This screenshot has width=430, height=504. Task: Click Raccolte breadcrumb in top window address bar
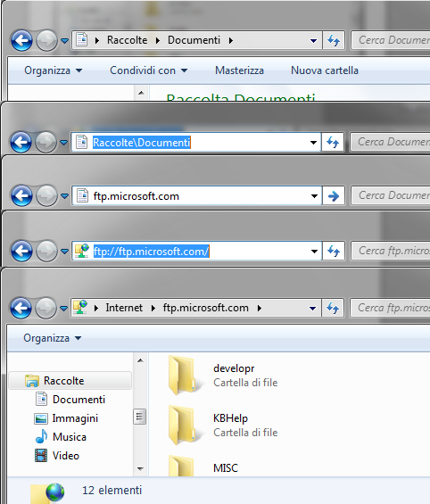[127, 40]
